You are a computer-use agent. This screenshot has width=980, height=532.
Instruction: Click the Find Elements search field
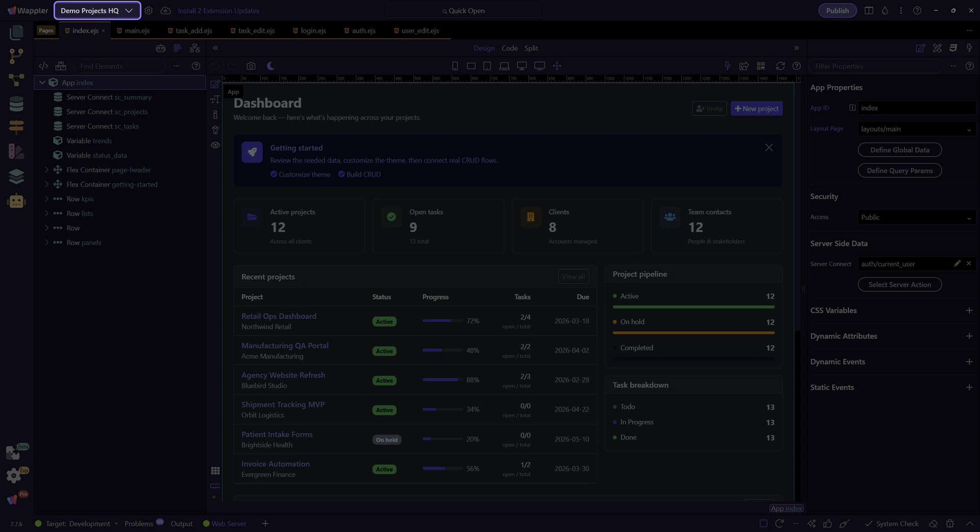pyautogui.click(x=119, y=66)
